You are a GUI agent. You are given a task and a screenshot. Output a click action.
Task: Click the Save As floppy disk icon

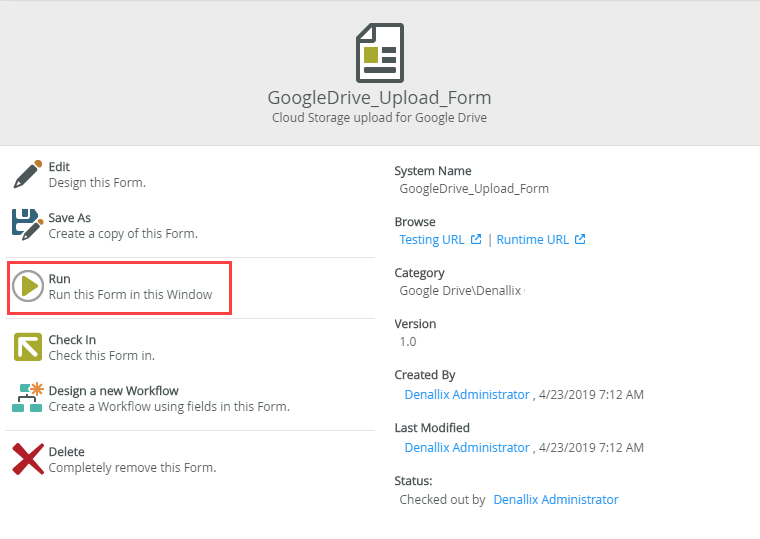tap(28, 225)
